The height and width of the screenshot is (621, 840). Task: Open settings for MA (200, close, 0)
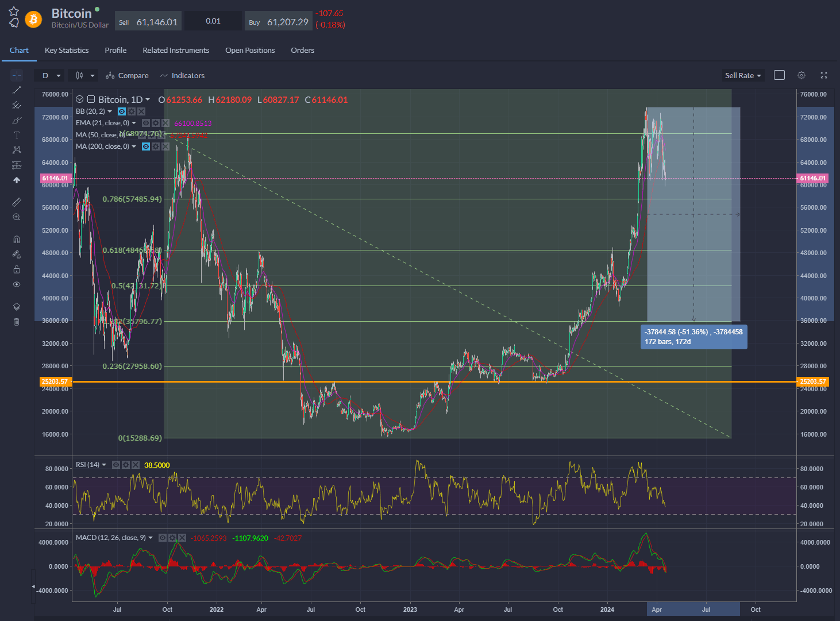[x=156, y=146]
